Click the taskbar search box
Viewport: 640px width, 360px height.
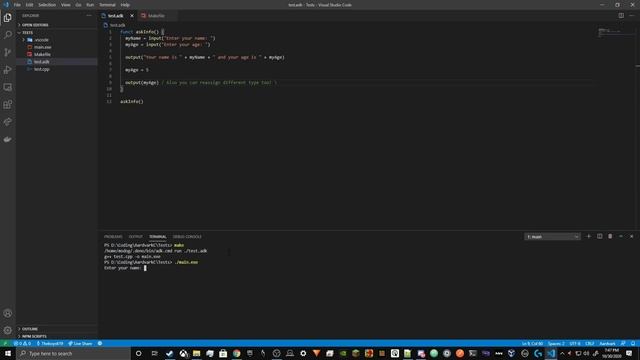(73, 353)
